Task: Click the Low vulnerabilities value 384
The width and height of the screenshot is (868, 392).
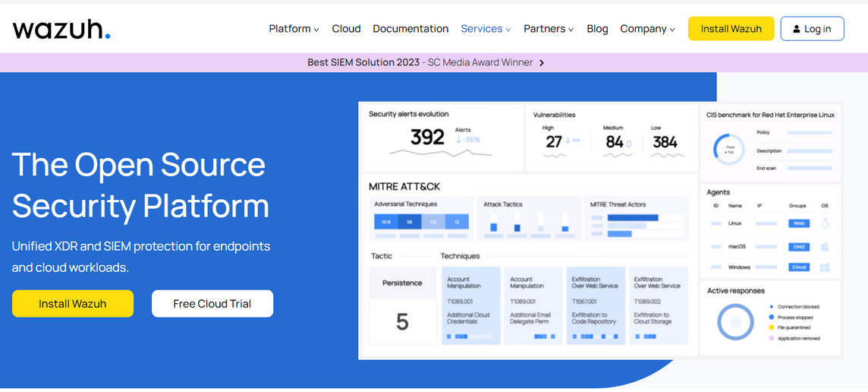Action: click(x=665, y=143)
